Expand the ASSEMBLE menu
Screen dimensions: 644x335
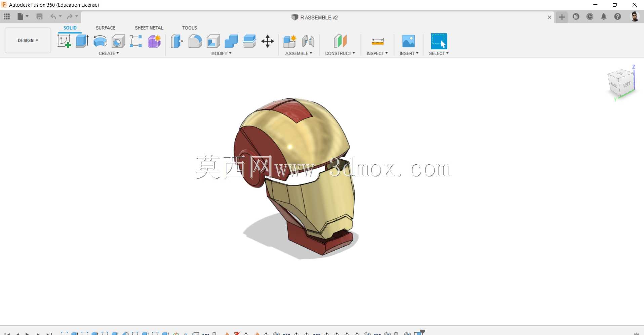tap(299, 53)
